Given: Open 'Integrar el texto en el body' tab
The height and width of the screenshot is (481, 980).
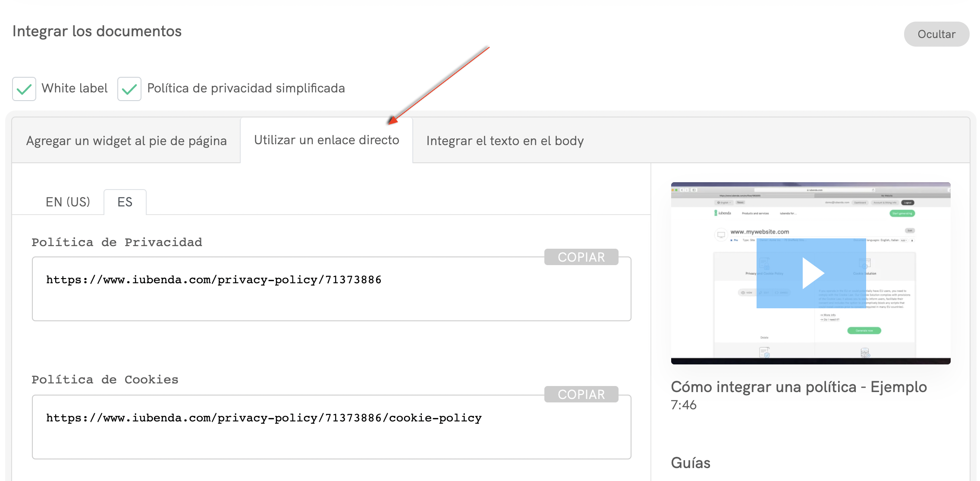Looking at the screenshot, I should click(505, 141).
